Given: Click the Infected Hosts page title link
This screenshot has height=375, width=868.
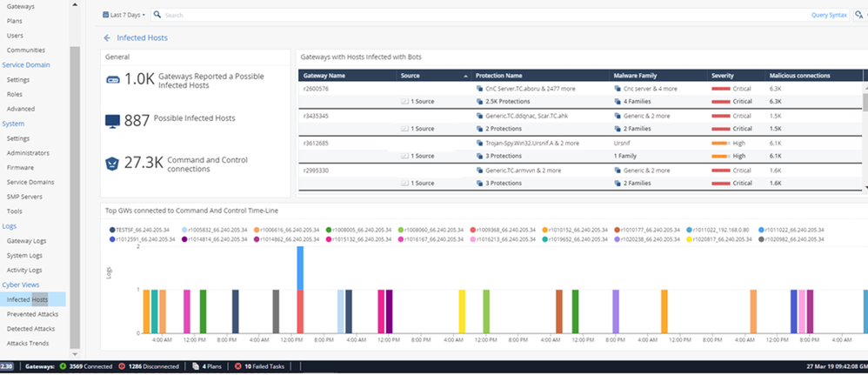Looking at the screenshot, I should point(142,38).
